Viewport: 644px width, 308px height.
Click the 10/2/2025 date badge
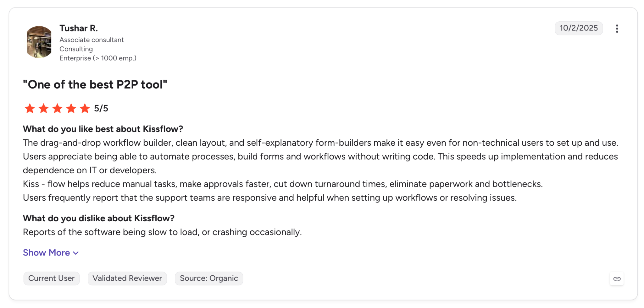pyautogui.click(x=579, y=28)
